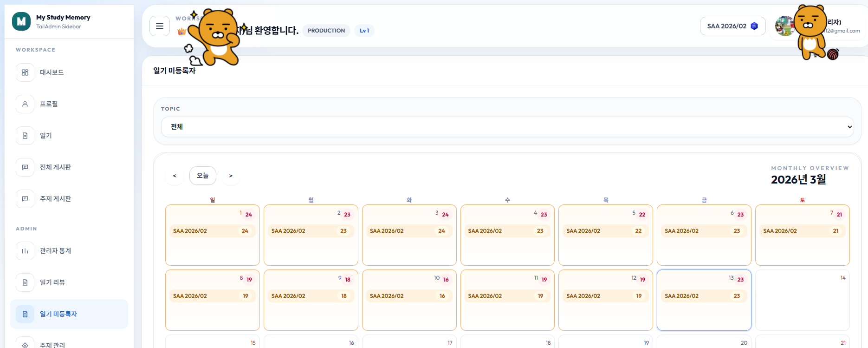Image resolution: width=868 pixels, height=348 pixels.
Task: Click SAA 2026/02 entry on March 4
Action: 508,231
